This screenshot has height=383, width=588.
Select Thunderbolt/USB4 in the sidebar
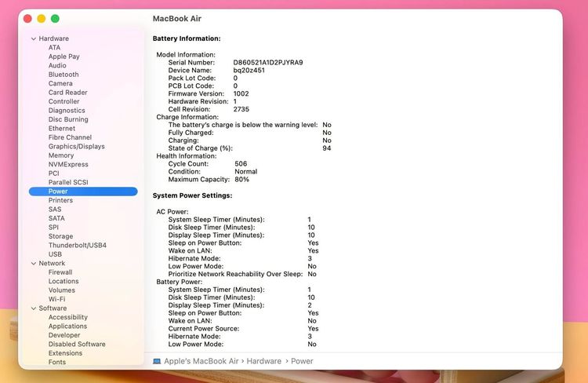[x=78, y=245]
